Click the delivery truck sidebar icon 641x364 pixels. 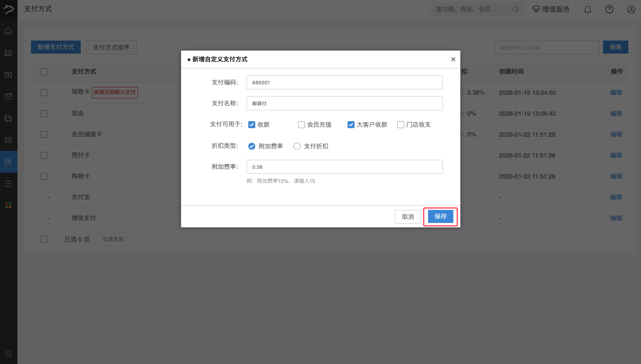tap(8, 118)
